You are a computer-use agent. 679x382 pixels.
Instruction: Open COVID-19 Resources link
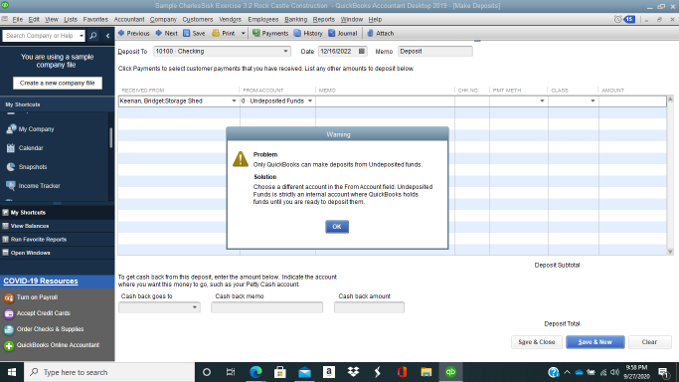point(41,281)
